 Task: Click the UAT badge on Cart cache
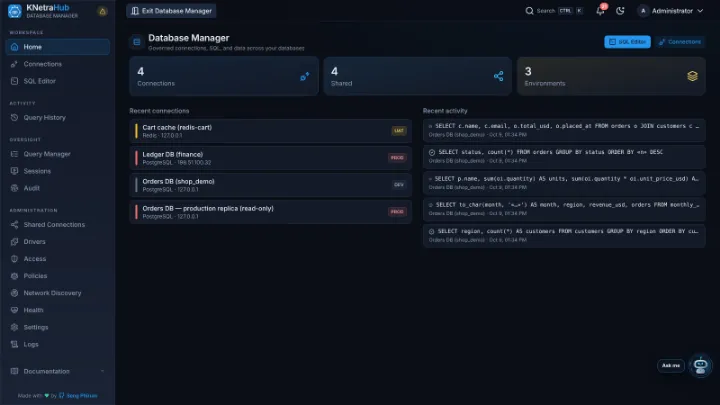coord(399,131)
